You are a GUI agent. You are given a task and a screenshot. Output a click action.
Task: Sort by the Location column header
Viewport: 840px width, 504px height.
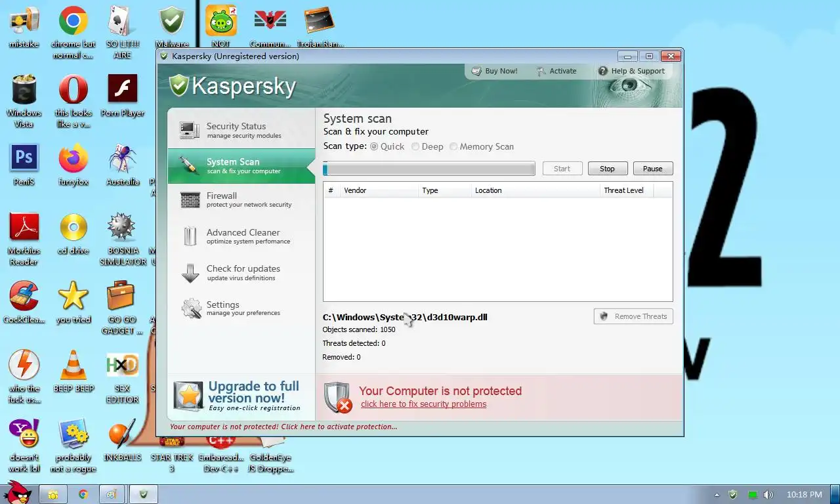coord(535,190)
